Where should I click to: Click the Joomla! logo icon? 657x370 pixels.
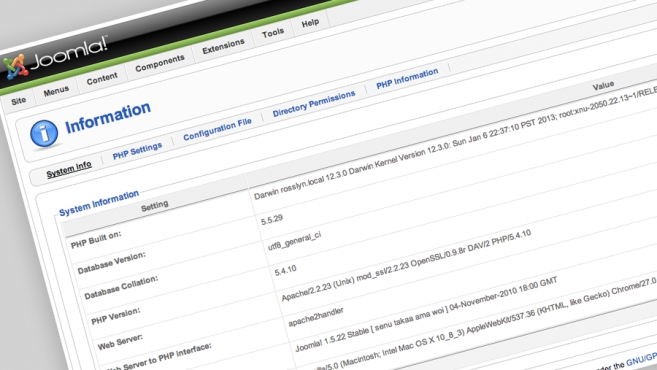pos(15,67)
